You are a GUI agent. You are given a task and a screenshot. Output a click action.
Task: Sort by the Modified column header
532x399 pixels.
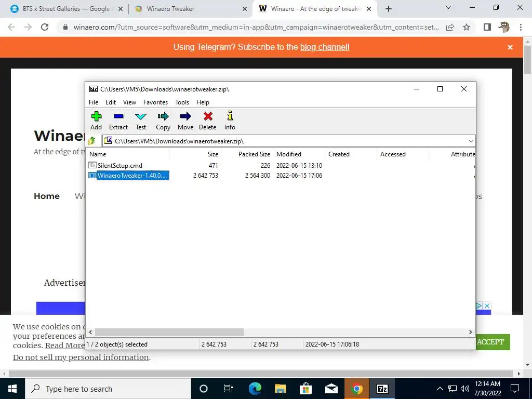point(299,154)
